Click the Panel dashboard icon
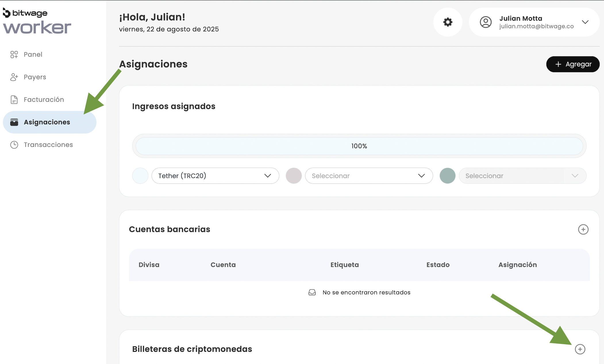The height and width of the screenshot is (364, 604). click(14, 55)
